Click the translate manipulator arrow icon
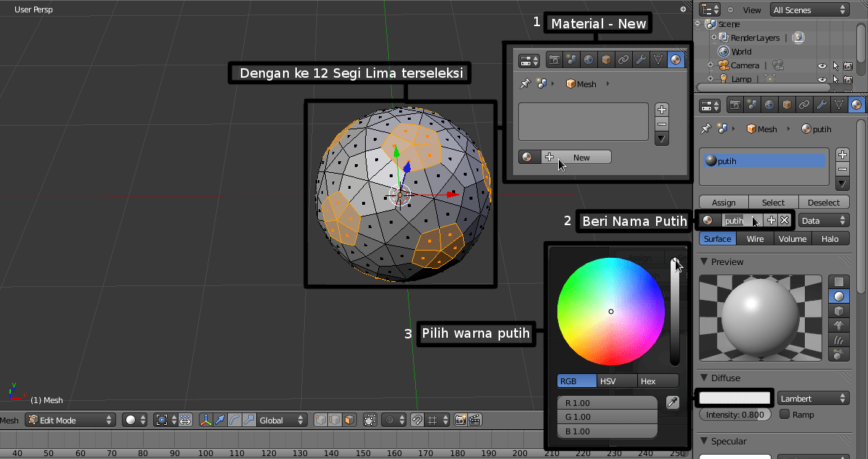The width and height of the screenshot is (868, 459). pos(220,421)
